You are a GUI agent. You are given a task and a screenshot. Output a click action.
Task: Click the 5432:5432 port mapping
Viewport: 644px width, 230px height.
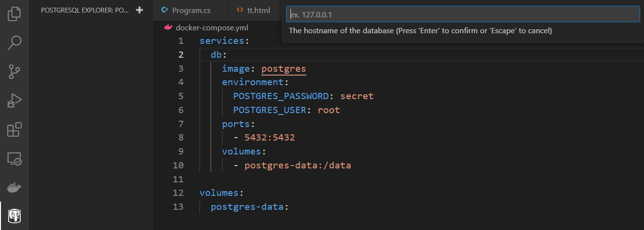(x=270, y=138)
